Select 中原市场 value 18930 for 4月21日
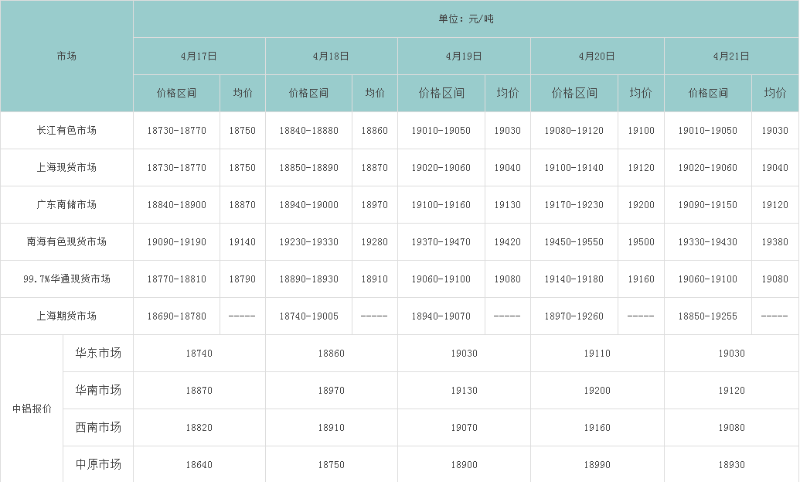Screen dimensions: 800x482 click(x=731, y=464)
